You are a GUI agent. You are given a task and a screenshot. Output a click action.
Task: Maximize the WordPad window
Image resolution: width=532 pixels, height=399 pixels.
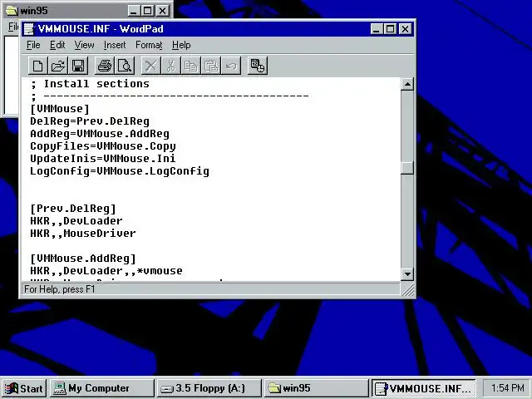click(390, 29)
